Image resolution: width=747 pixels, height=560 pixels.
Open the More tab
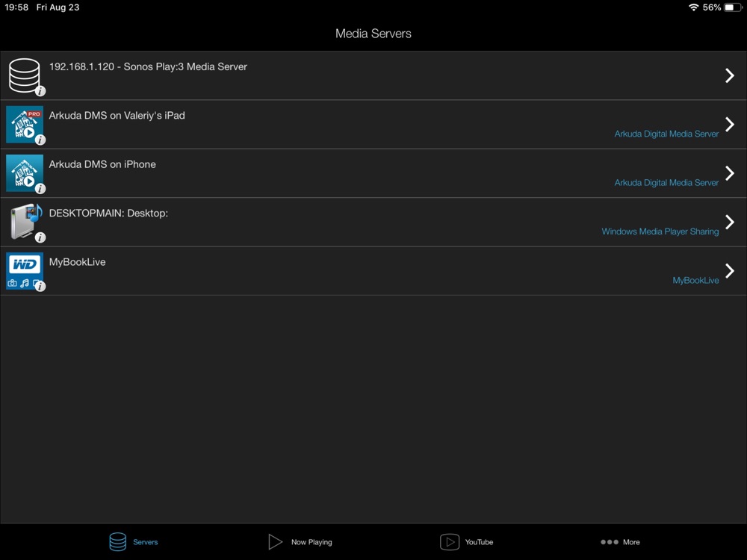(620, 542)
